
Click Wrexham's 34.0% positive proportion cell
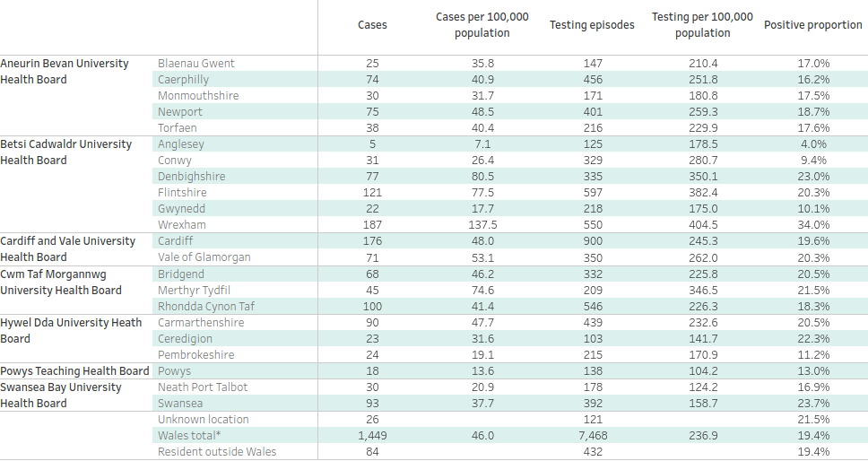coord(813,225)
